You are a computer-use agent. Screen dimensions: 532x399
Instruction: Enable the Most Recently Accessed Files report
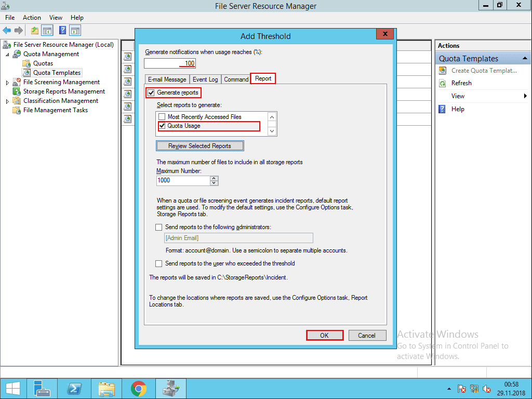pyautogui.click(x=162, y=116)
